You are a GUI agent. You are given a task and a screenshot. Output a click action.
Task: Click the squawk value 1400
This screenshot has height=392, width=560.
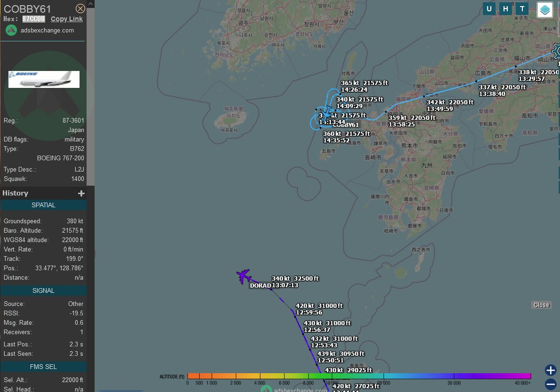pyautogui.click(x=78, y=179)
